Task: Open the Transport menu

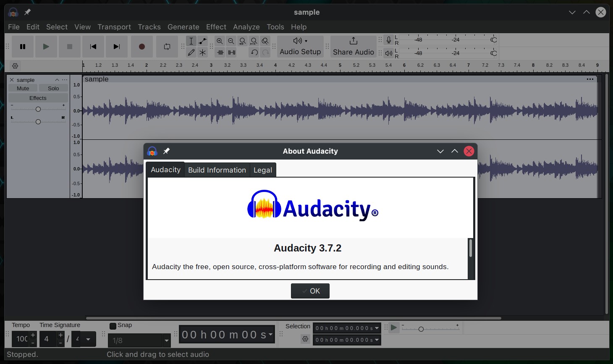Action: click(114, 27)
